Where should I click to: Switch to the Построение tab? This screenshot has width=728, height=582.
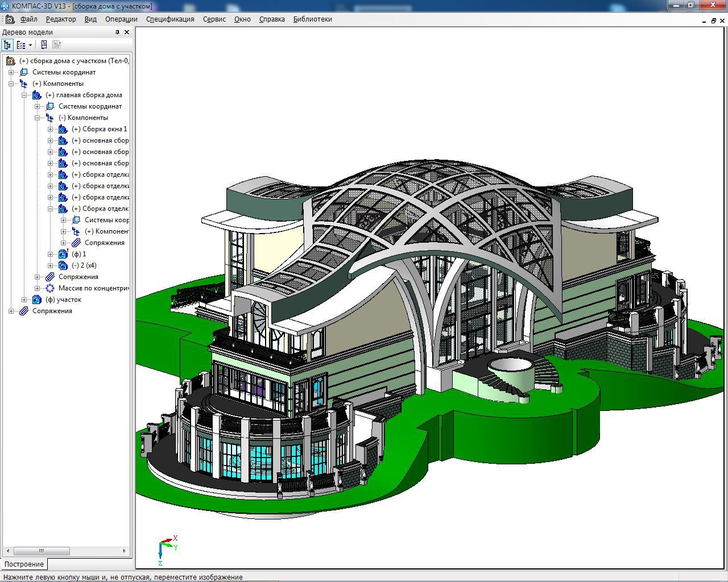tap(24, 564)
